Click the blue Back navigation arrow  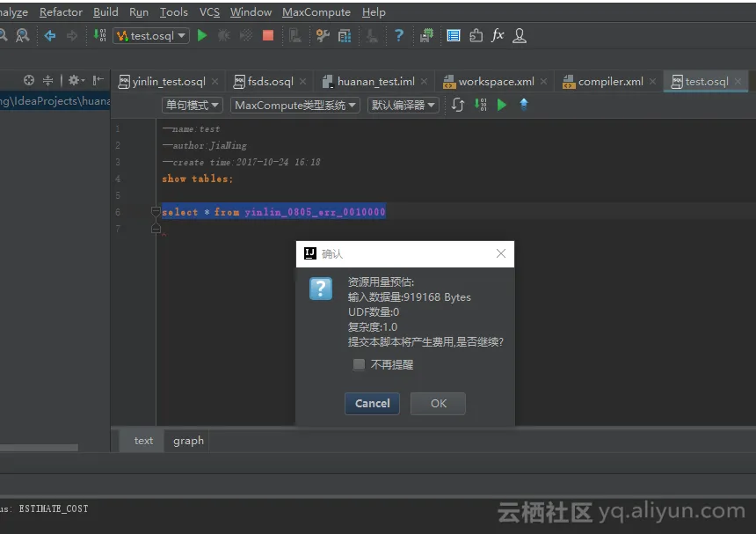pyautogui.click(x=49, y=35)
